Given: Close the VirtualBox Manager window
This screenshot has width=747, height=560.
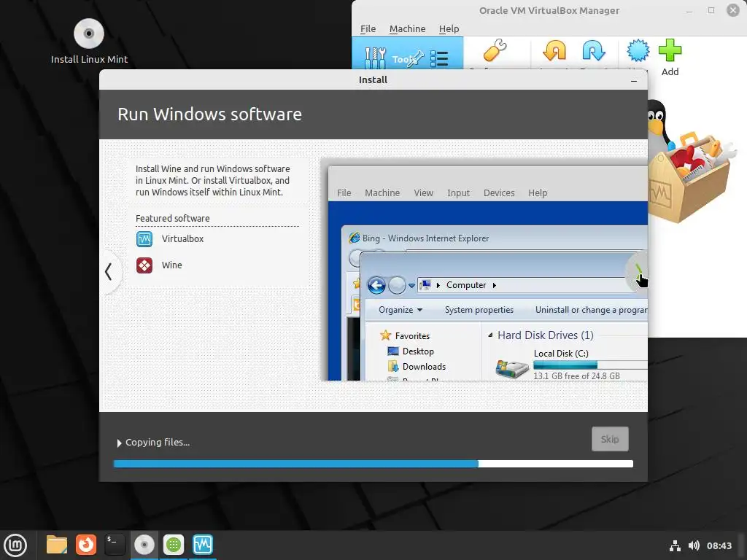Looking at the screenshot, I should 732,10.
